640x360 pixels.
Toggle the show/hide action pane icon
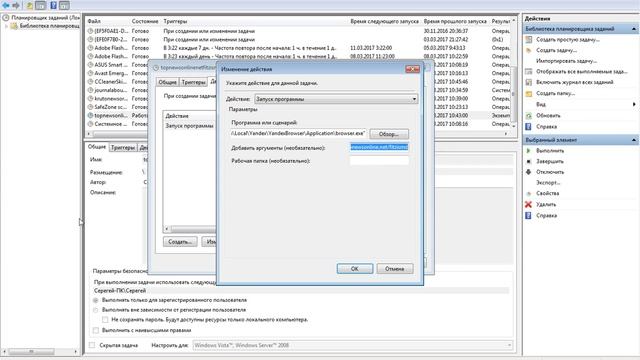(x=64, y=5)
